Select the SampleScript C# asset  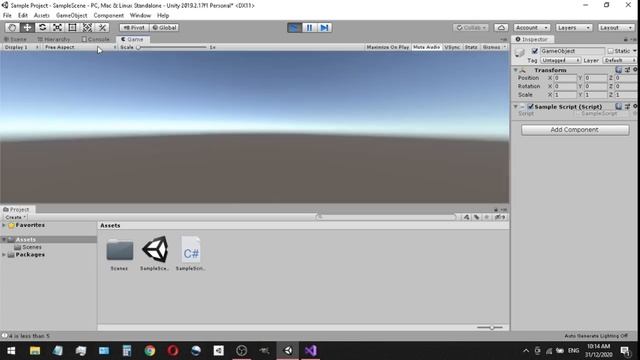[191, 249]
